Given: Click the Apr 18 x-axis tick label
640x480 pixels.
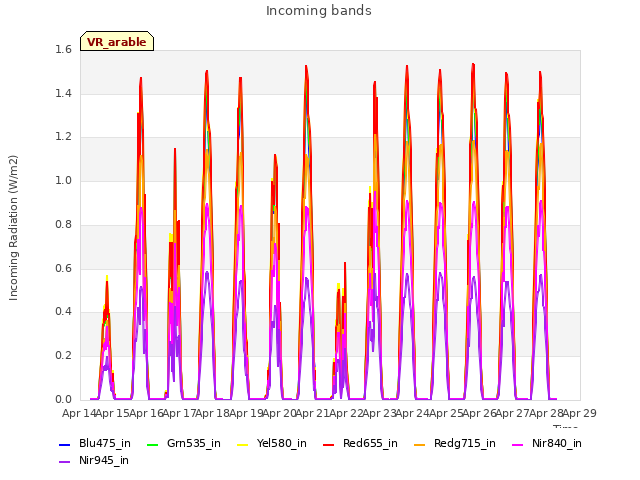Looking at the screenshot, I should pos(212,413).
